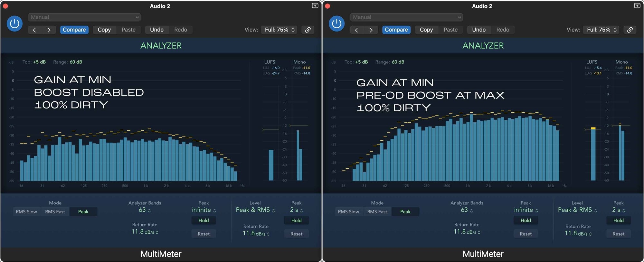The height and width of the screenshot is (262, 644).
Task: Click Paste in the right window
Action: (x=450, y=30)
